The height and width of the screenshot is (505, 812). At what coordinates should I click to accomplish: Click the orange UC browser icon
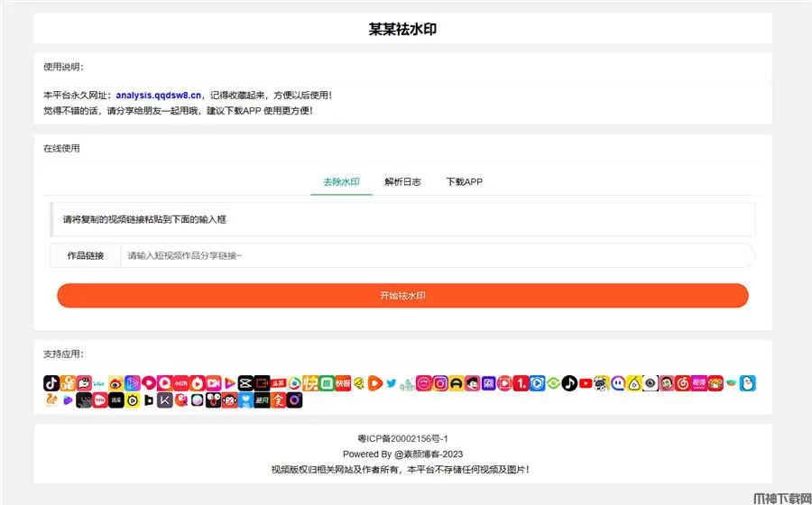pos(51,399)
